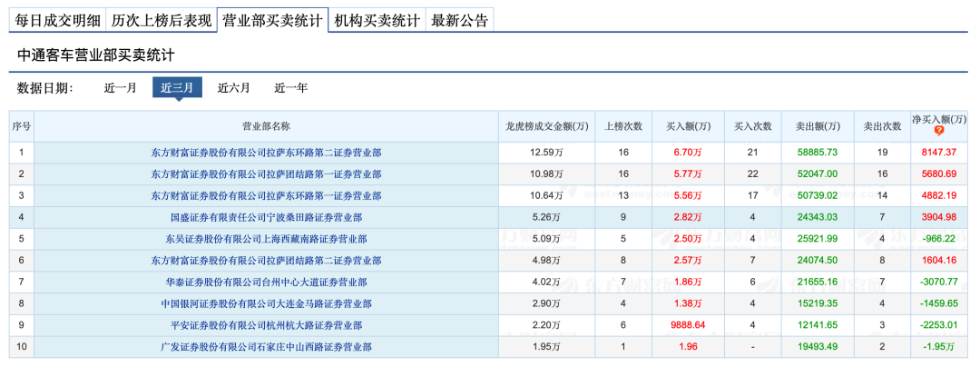
Task: Click the -966.22 net buy cell
Action: click(x=939, y=239)
